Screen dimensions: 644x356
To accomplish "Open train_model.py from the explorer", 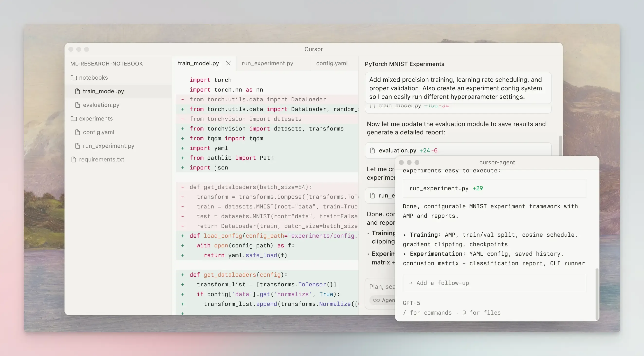I will coord(103,91).
